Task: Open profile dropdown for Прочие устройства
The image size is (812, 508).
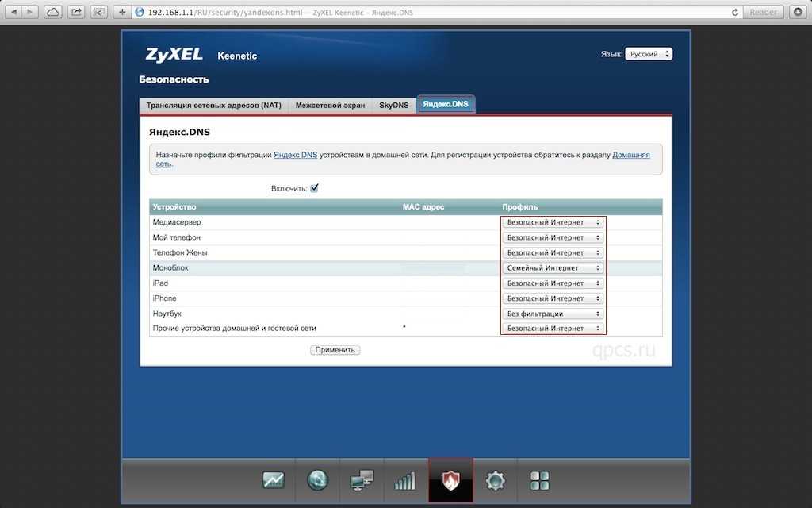Action: pos(553,328)
